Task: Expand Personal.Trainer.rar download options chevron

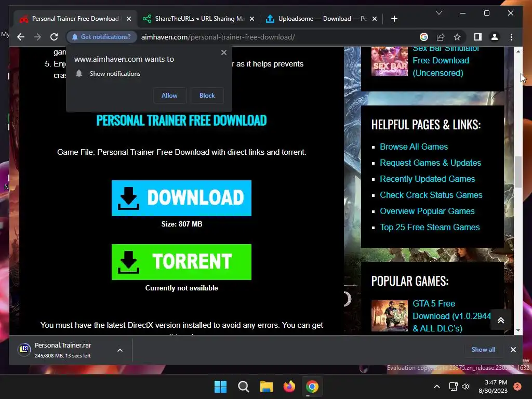Action: click(120, 350)
